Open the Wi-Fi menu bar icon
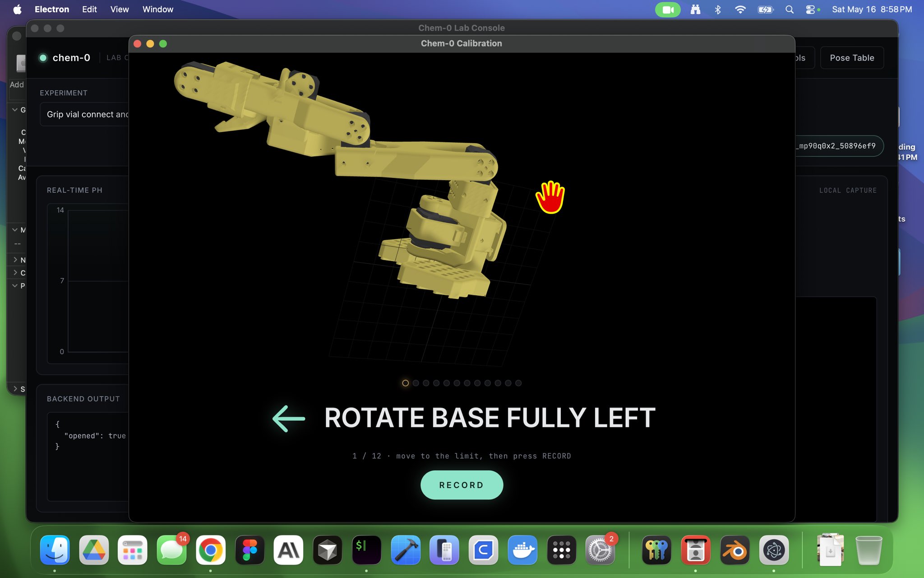The height and width of the screenshot is (578, 924). (740, 9)
